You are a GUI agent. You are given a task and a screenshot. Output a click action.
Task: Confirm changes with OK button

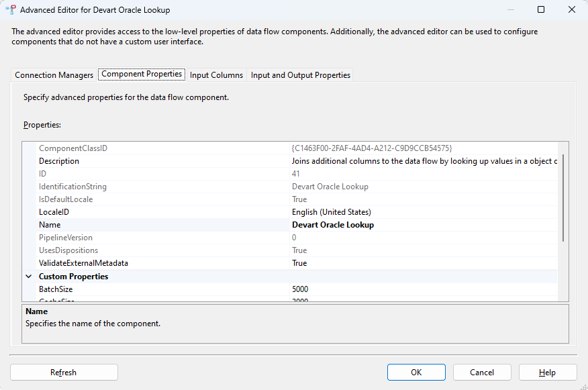(416, 373)
